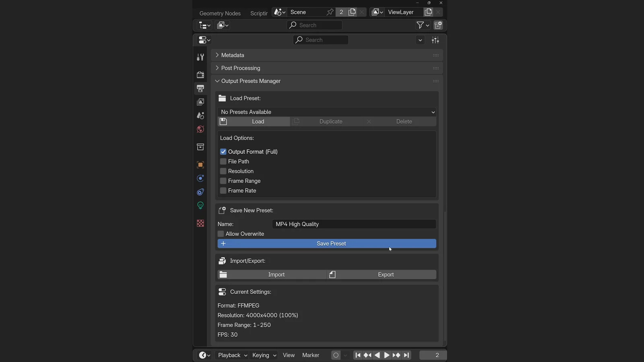The width and height of the screenshot is (644, 362).
Task: Click the Save Preset button
Action: coord(326,243)
